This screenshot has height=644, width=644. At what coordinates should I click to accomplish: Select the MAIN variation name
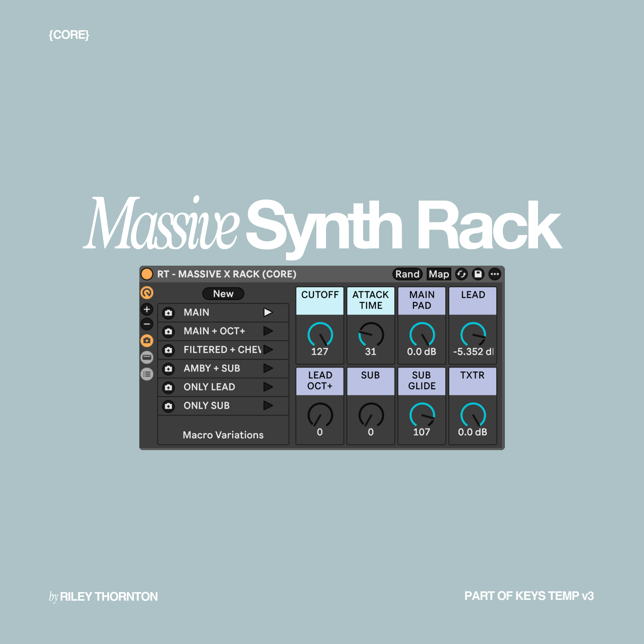[197, 312]
